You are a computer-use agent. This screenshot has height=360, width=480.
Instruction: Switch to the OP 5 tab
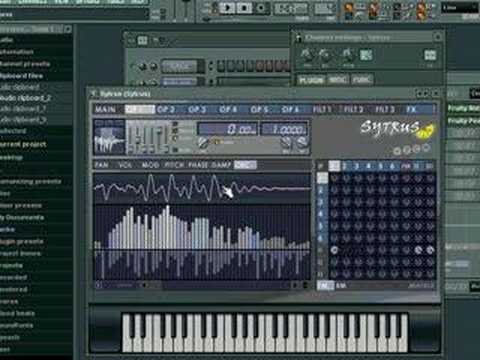259,110
